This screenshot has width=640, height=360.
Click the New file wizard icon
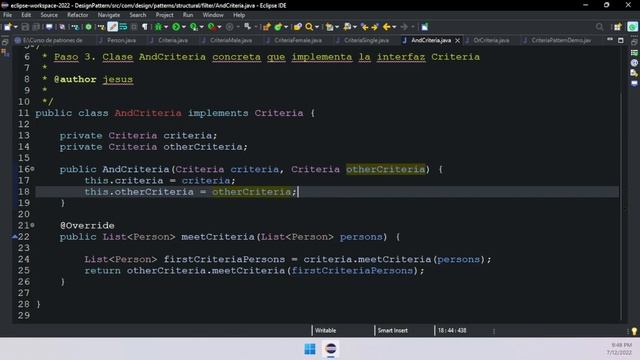(7, 27)
